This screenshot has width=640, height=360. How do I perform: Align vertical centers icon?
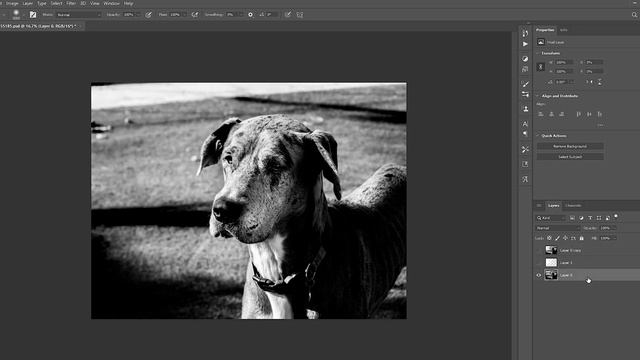(589, 114)
